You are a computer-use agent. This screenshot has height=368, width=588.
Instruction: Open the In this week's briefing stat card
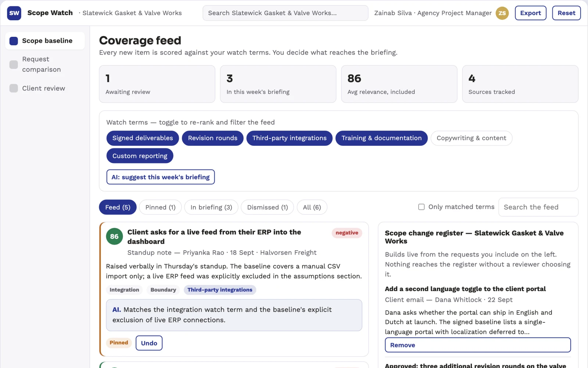(278, 84)
